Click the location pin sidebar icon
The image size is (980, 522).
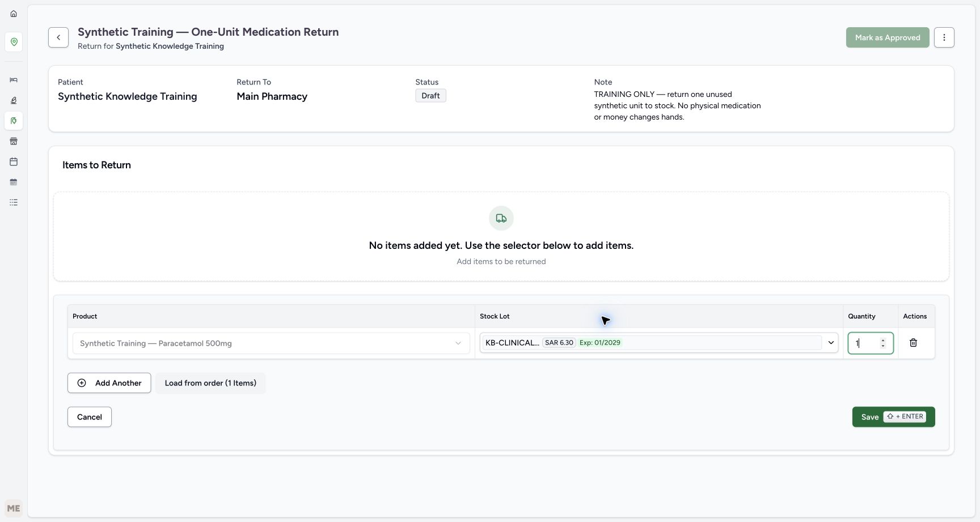pyautogui.click(x=14, y=42)
